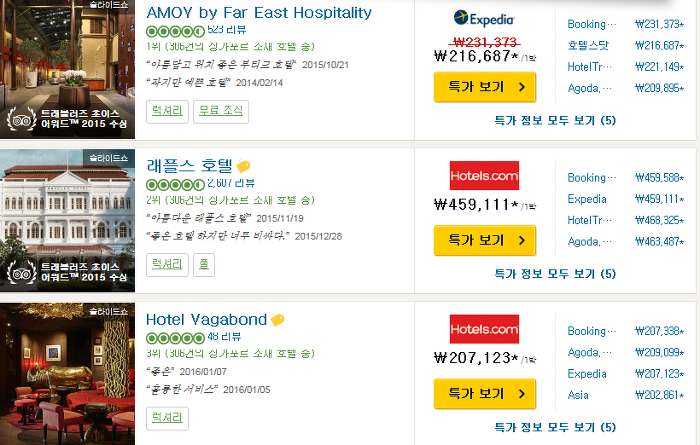This screenshot has width=700, height=445.
Task: Click the Travelers' Choice 2015 badge on AMOY photo
Action: [x=67, y=119]
